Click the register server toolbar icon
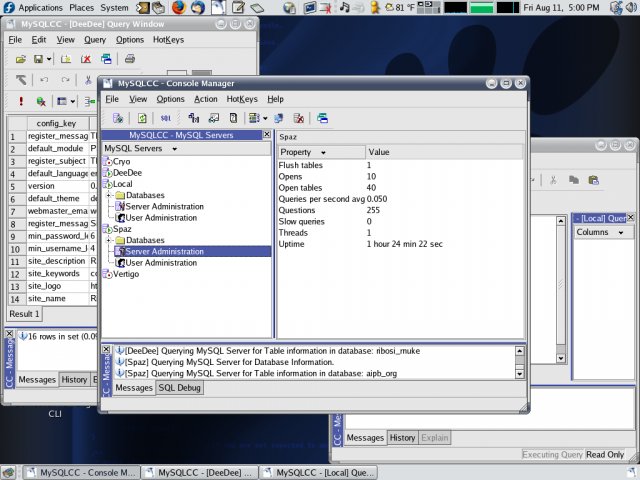This screenshot has width=640, height=480. [118, 118]
